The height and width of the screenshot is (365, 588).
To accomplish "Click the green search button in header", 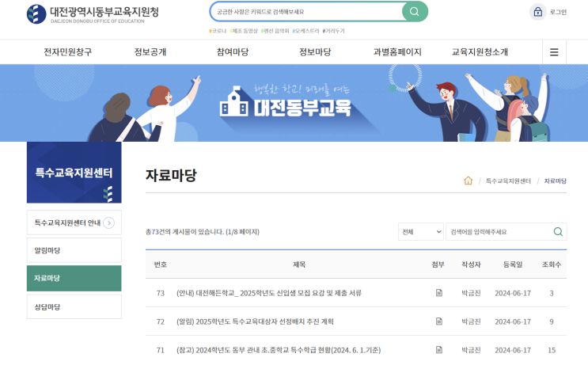I will (x=415, y=12).
